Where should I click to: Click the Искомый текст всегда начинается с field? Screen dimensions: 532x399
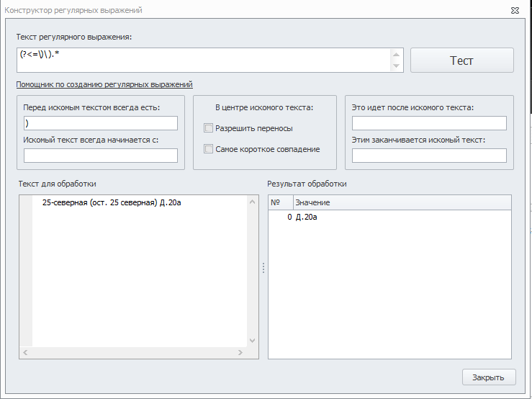pyautogui.click(x=101, y=156)
